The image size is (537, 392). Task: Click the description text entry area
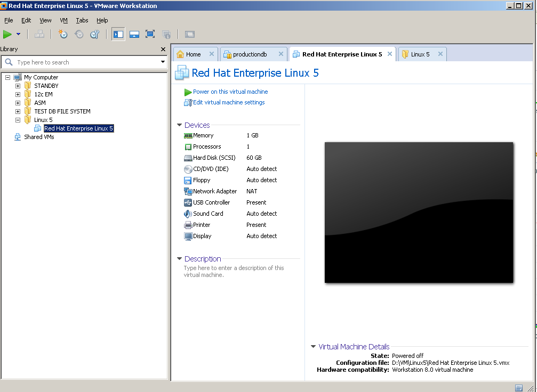tap(234, 272)
